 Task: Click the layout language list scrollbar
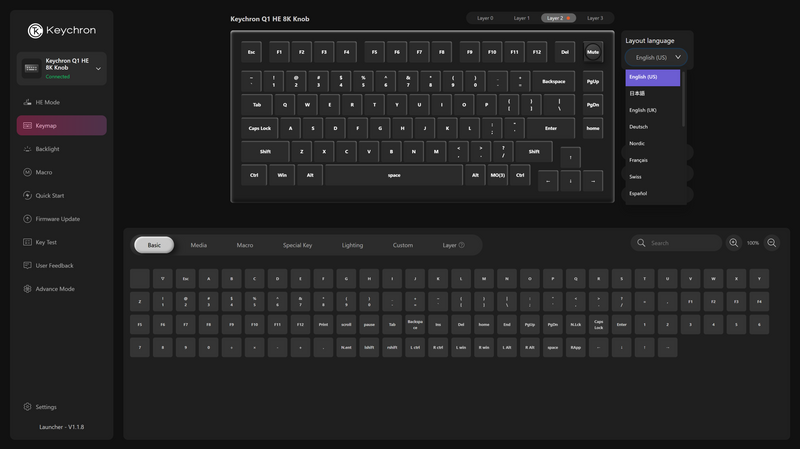(x=684, y=99)
